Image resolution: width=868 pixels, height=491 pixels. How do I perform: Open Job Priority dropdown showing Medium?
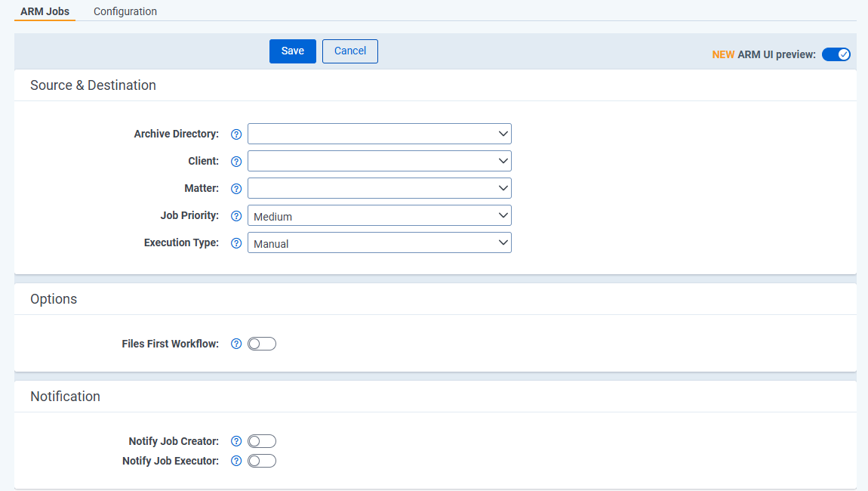click(x=379, y=216)
